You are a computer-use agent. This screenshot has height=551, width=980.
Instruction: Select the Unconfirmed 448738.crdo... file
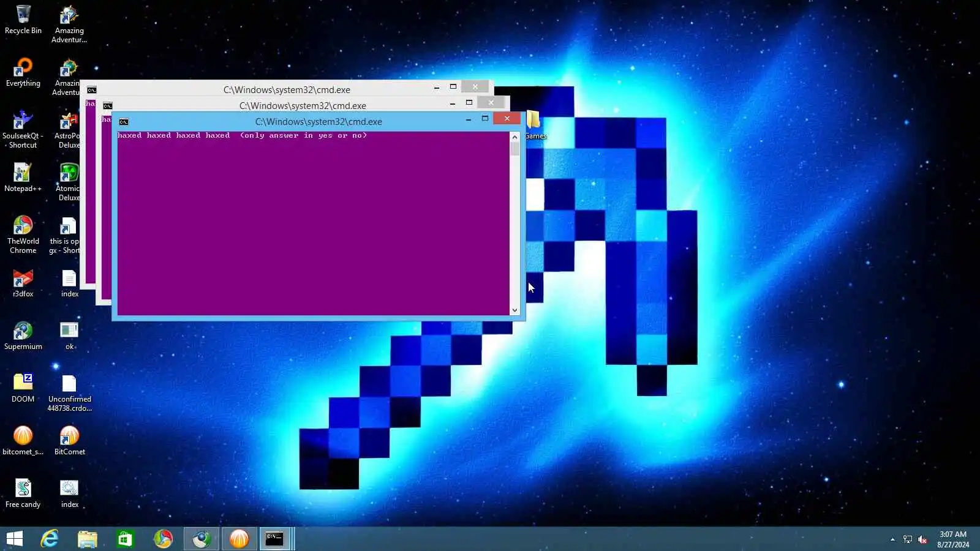point(69,392)
